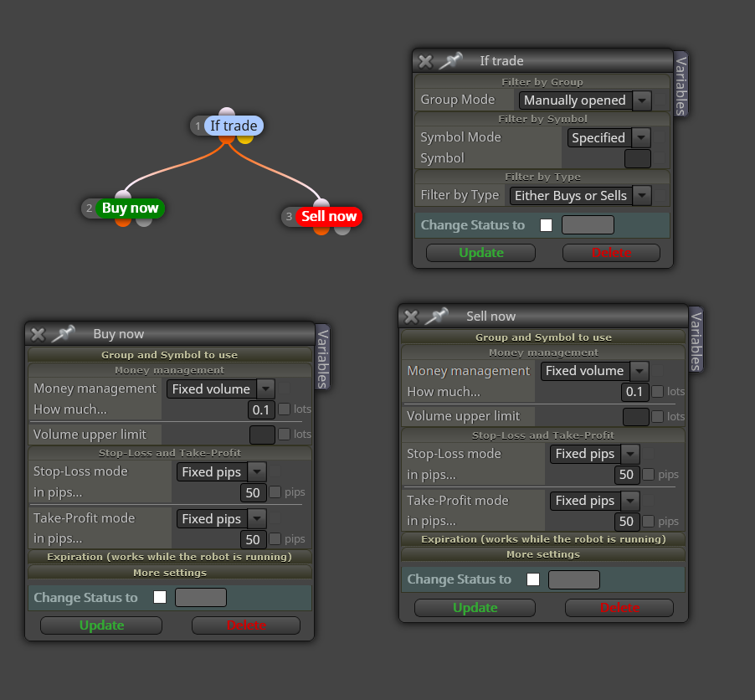Click the gray output of Buy now node

tap(143, 222)
